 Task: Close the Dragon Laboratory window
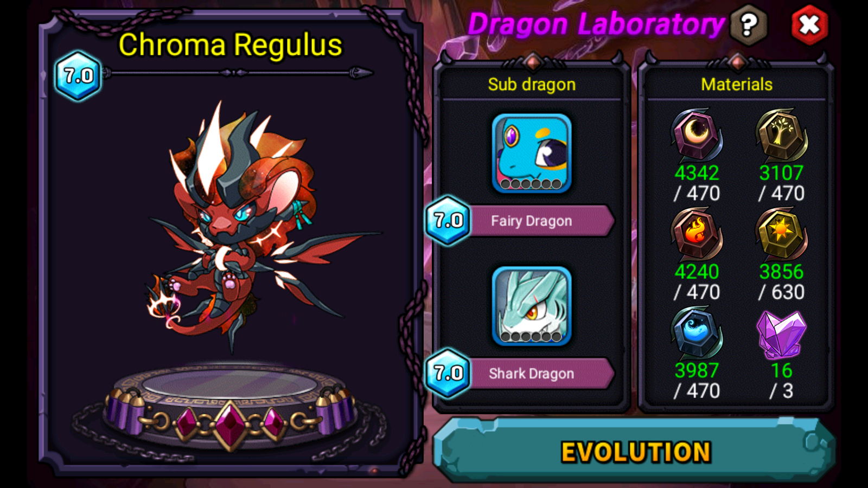pyautogui.click(x=809, y=25)
